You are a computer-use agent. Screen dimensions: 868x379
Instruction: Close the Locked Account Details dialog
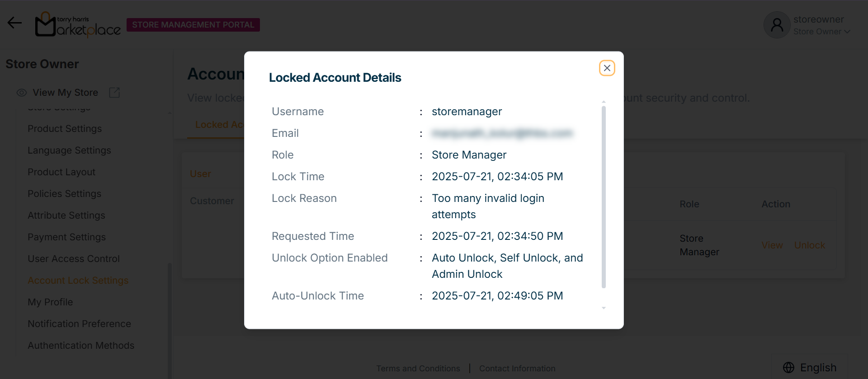point(607,68)
